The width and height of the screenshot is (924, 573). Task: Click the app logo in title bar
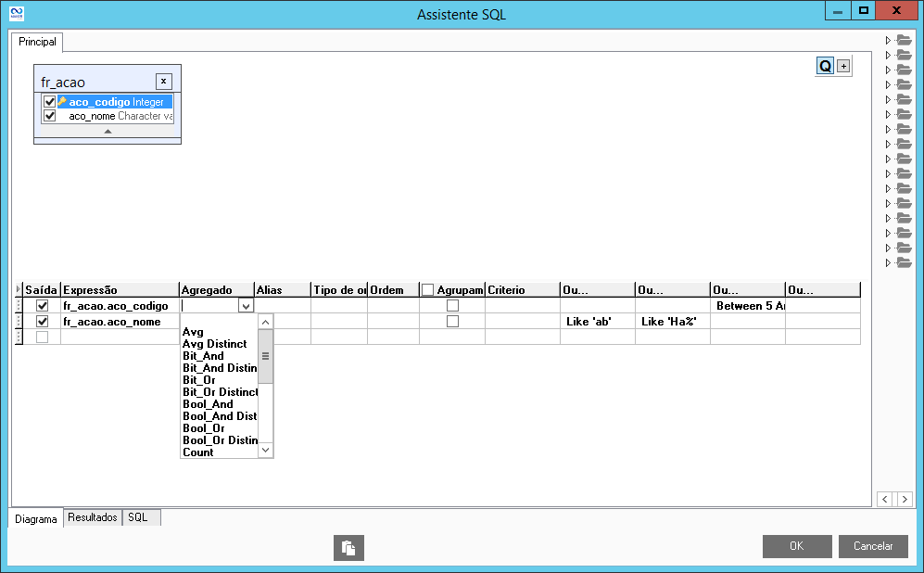(x=15, y=13)
